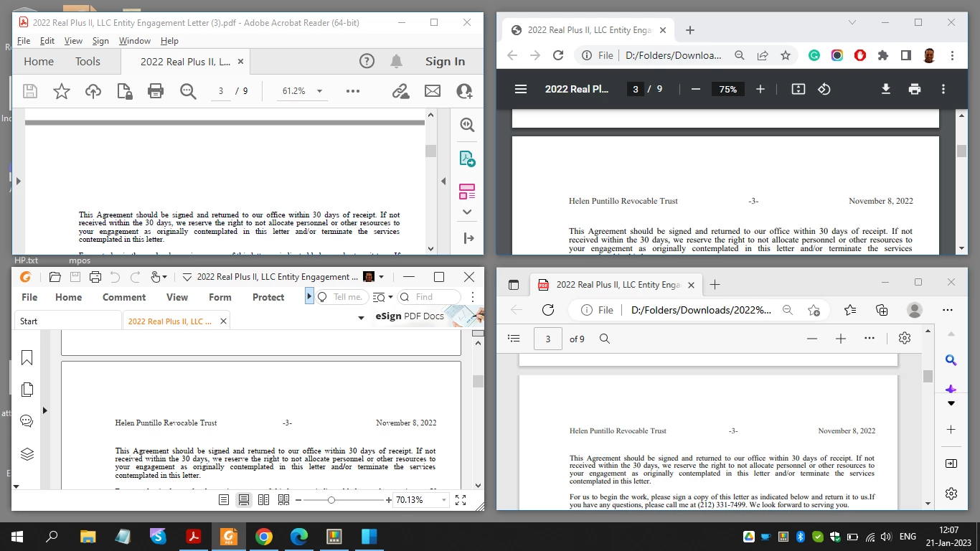Enable continuous page view in Foxit status bar
The width and height of the screenshot is (980, 551).
tap(244, 500)
